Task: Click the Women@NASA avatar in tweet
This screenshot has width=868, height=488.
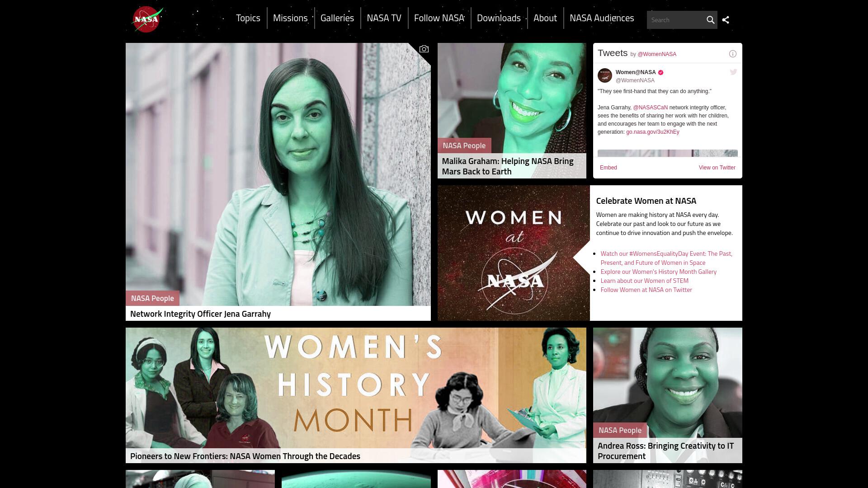Action: 605,75
